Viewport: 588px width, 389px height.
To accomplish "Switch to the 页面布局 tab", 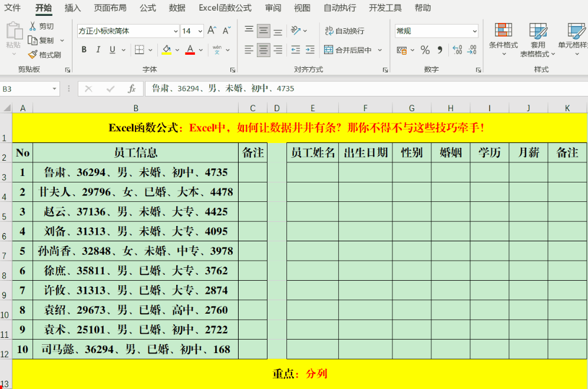I will pos(110,8).
